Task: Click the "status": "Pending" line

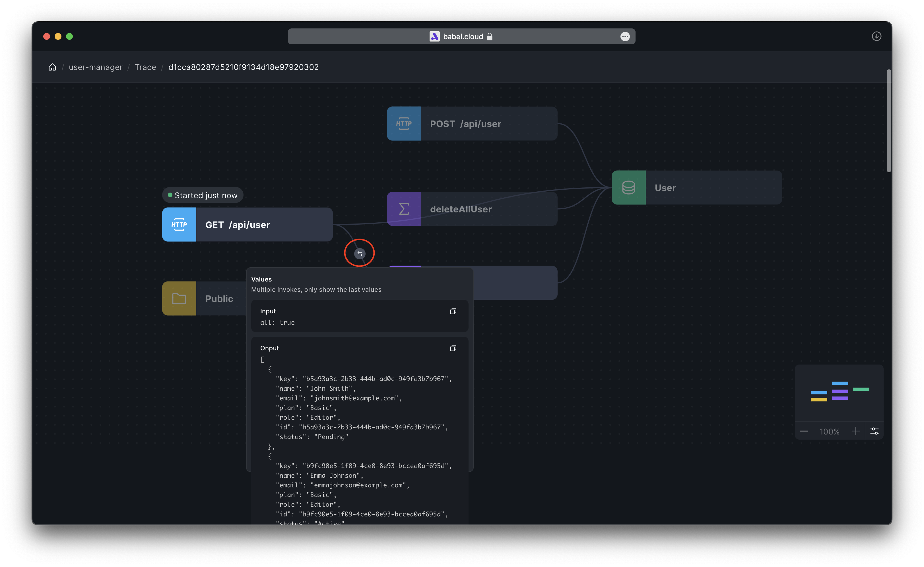Action: (312, 437)
